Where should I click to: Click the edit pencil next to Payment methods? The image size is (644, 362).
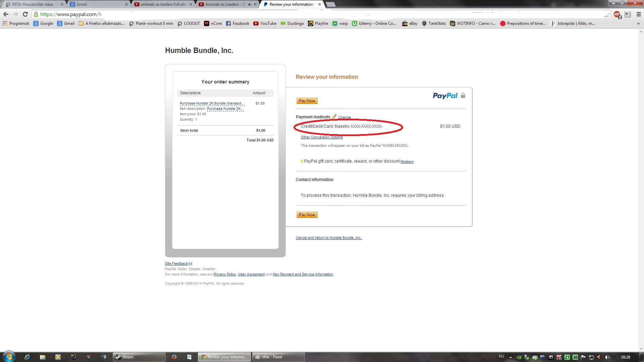click(x=334, y=117)
